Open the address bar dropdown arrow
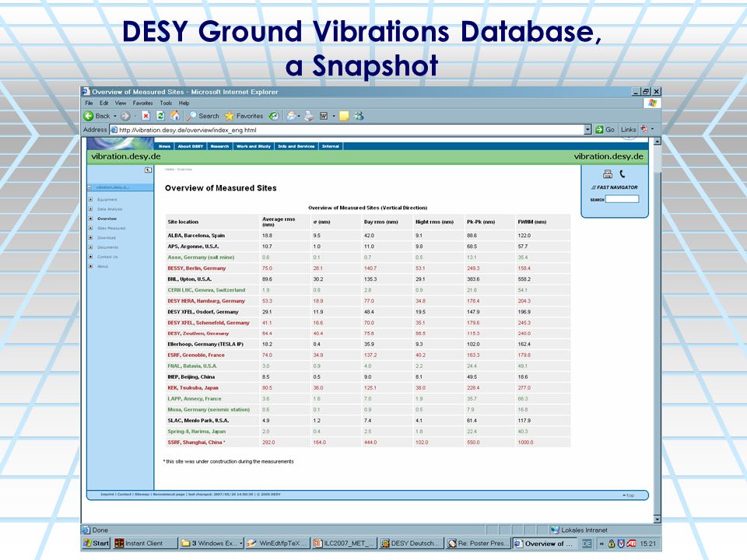747x560 pixels. pos(587,130)
